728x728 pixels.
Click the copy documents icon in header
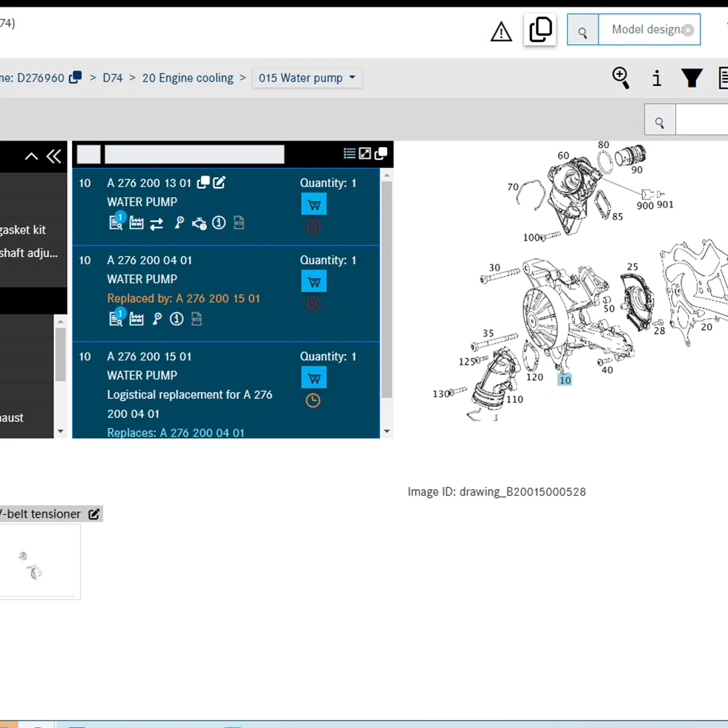(x=540, y=30)
